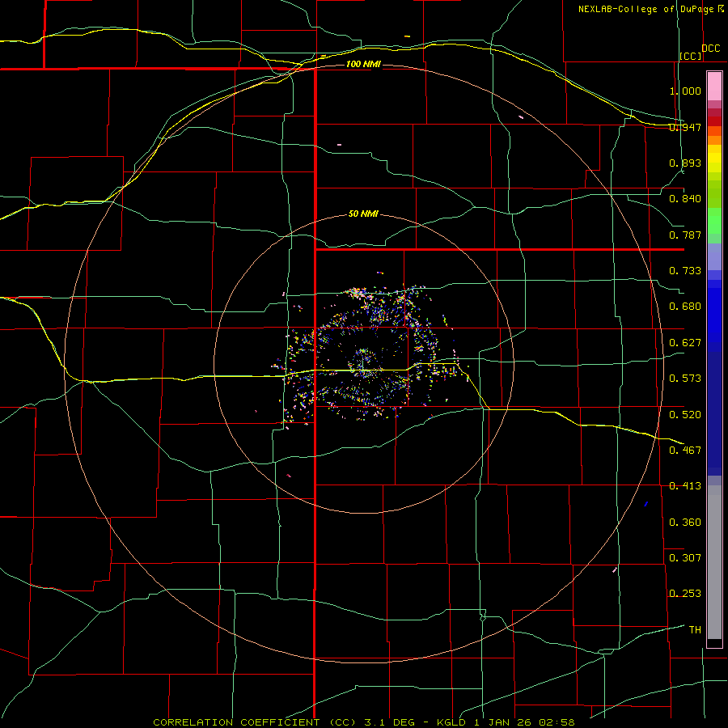
Task: Click the 0.840 legend value
Action: 685,199
